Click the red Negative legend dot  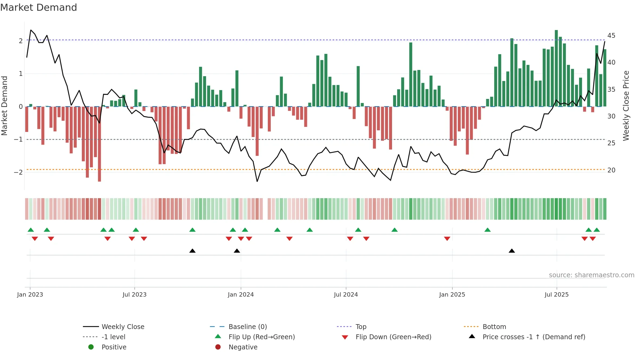pyautogui.click(x=218, y=347)
